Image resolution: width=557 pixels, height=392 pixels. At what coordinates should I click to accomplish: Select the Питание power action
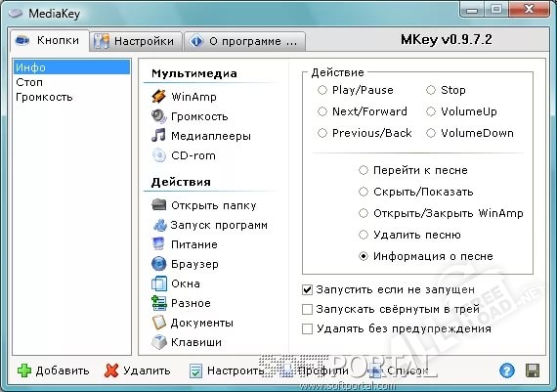click(185, 244)
